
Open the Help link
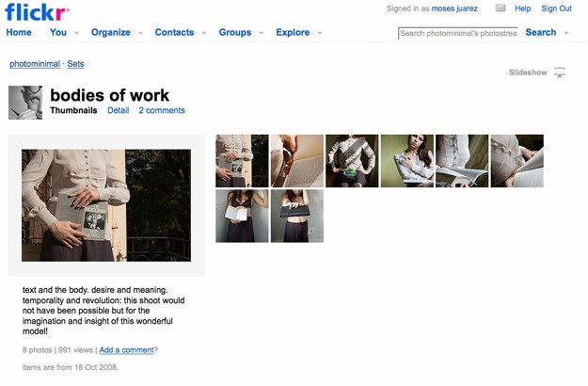click(523, 8)
